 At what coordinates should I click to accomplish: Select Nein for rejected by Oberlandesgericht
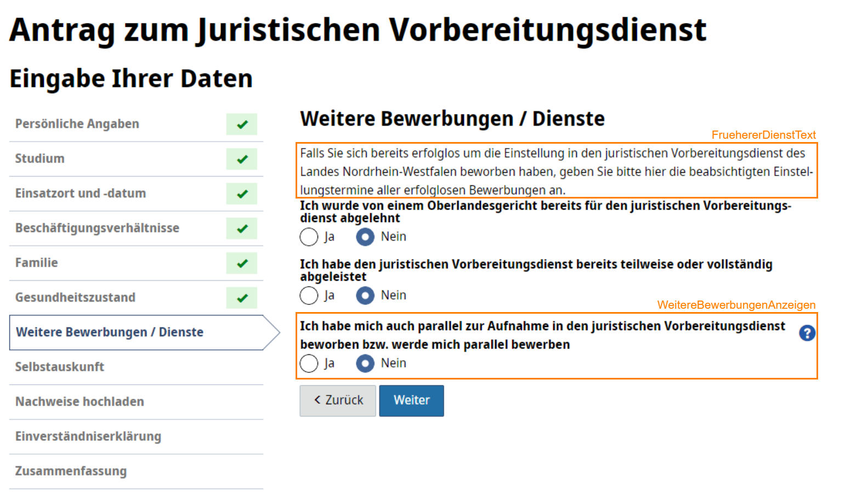(x=365, y=237)
